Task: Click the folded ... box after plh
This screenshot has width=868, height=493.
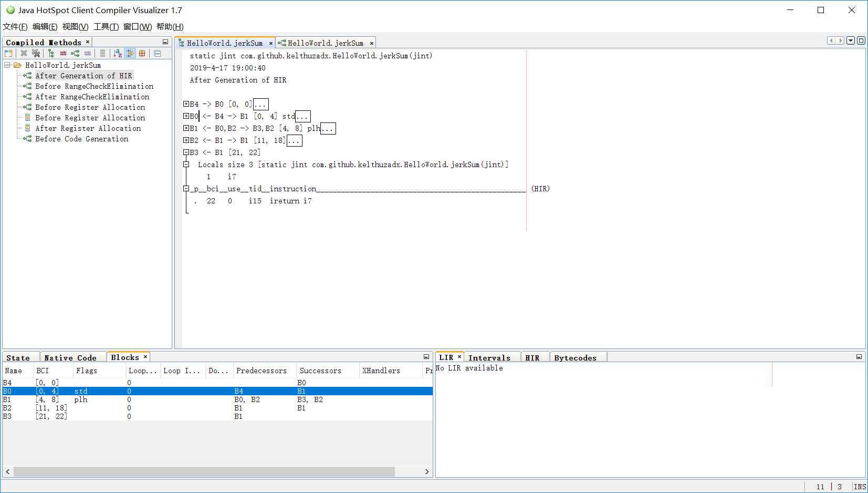Action: click(x=328, y=128)
